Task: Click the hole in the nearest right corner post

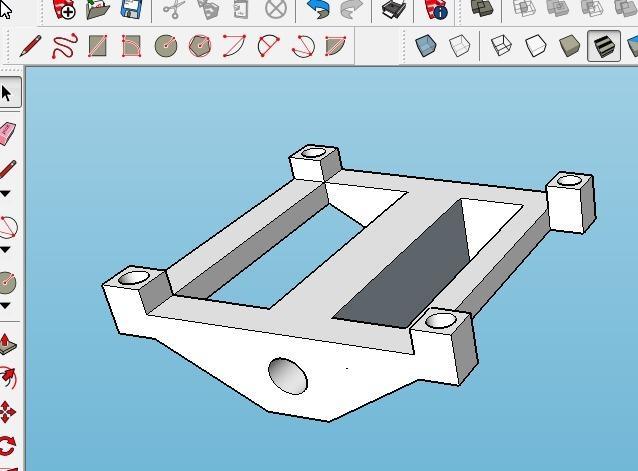Action: 441,321
